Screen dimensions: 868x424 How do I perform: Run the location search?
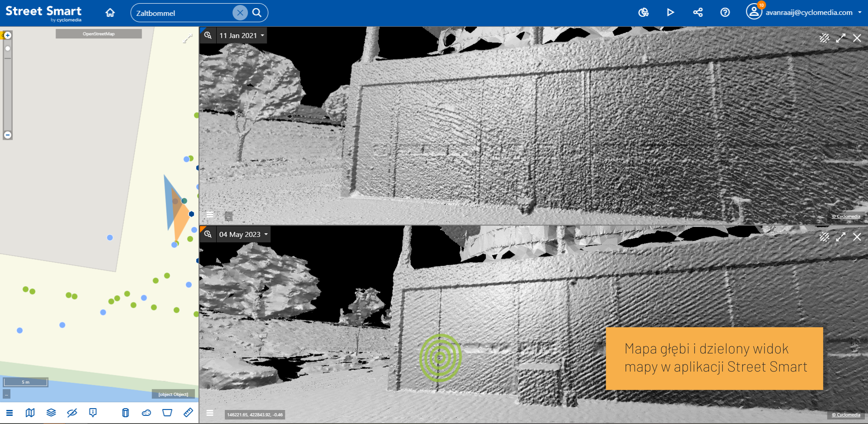(257, 13)
